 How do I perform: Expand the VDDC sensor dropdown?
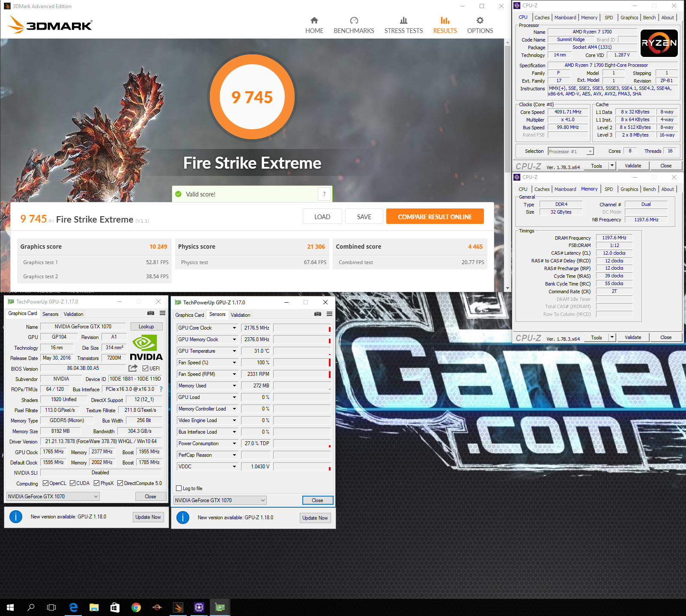click(234, 467)
